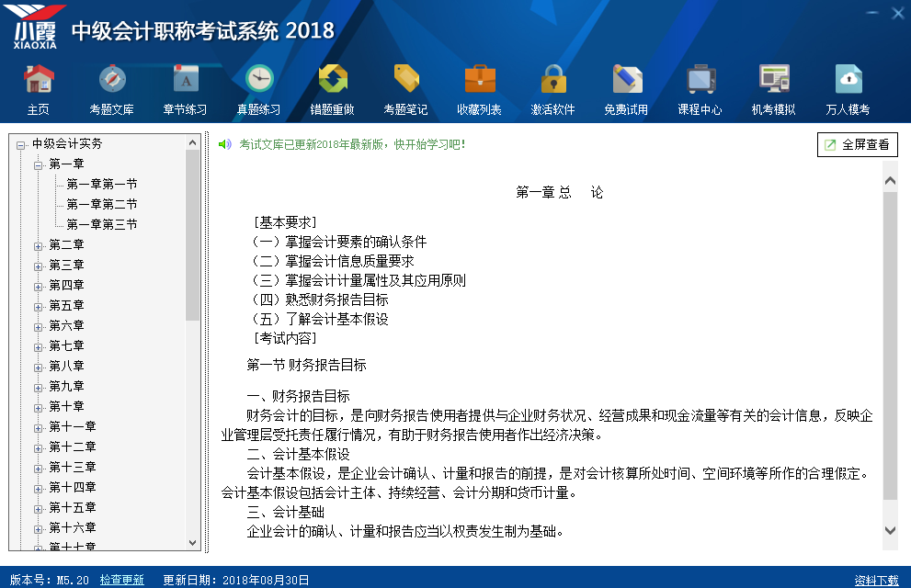Expand the 第十四章 tree node
The image size is (911, 588).
tap(38, 489)
